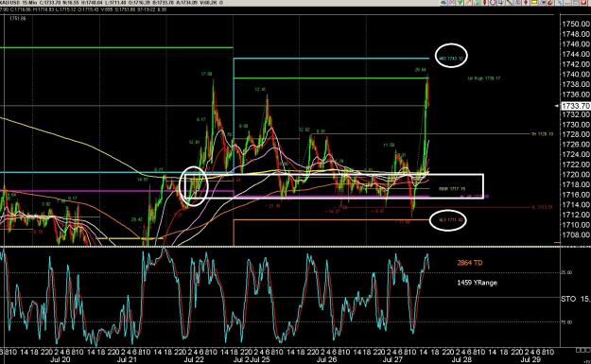Click the 1712.00 price axis label

(x=576, y=215)
